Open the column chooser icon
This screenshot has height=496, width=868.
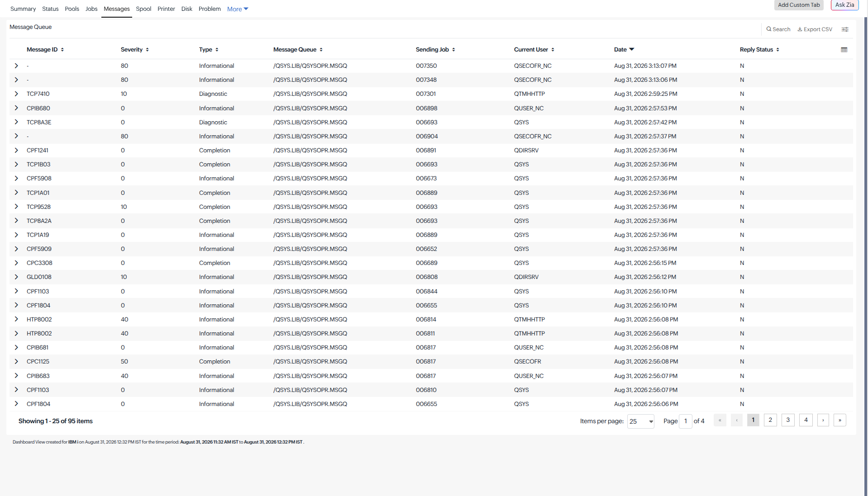pyautogui.click(x=844, y=50)
